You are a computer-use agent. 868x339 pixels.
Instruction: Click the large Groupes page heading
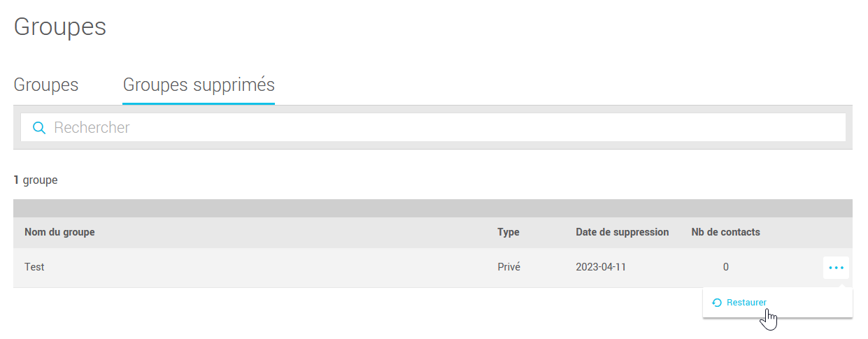tap(60, 27)
